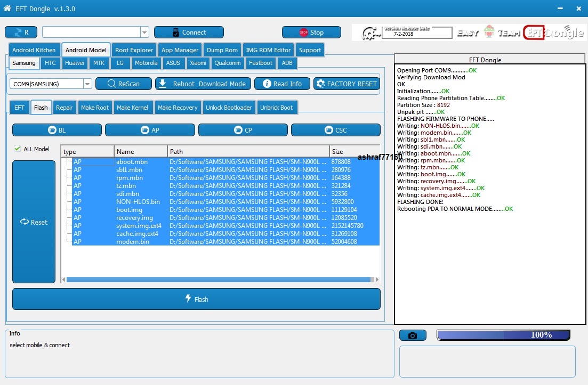Click the Stop button

(311, 32)
